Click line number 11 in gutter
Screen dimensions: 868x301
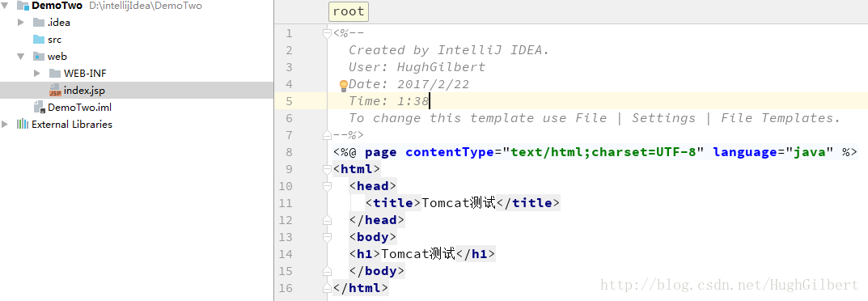286,203
